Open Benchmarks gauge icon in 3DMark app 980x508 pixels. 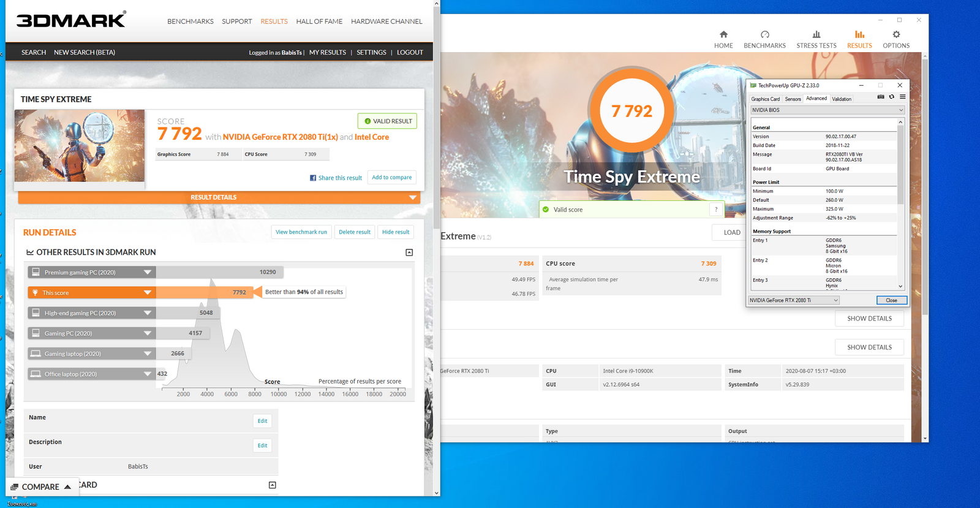pyautogui.click(x=764, y=34)
